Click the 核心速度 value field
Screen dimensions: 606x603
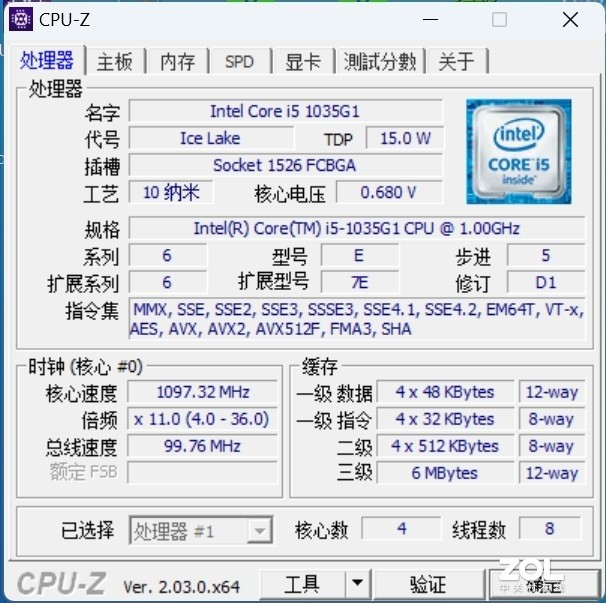pyautogui.click(x=203, y=392)
